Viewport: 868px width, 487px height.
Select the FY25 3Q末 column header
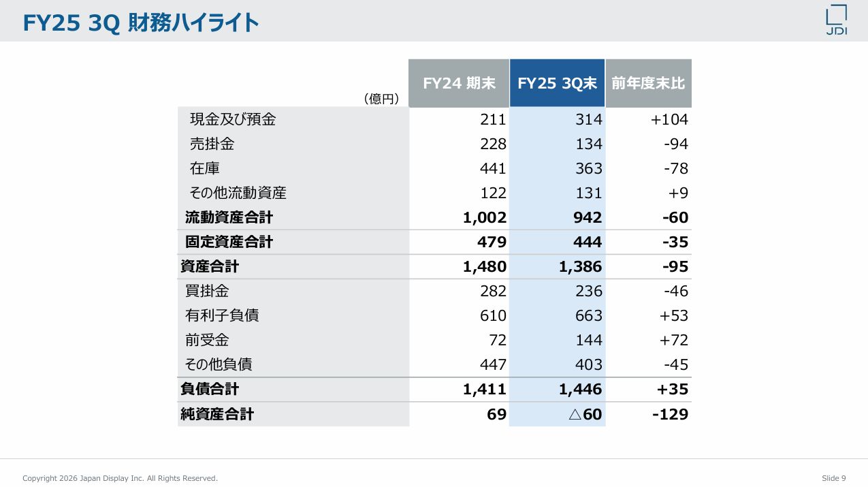[557, 83]
